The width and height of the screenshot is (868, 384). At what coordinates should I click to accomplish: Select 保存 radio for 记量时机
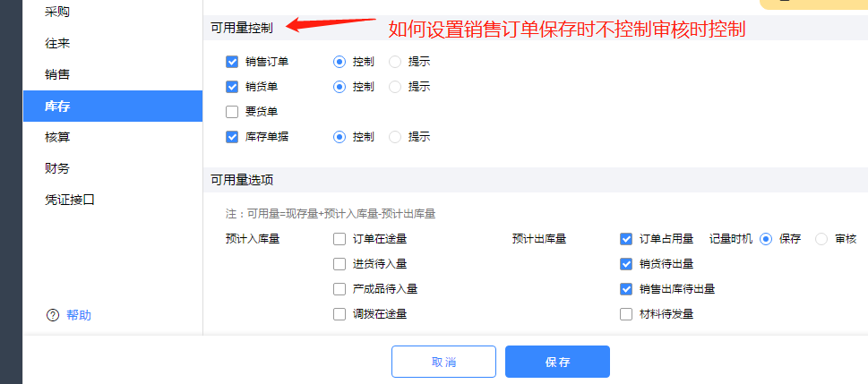pos(766,239)
